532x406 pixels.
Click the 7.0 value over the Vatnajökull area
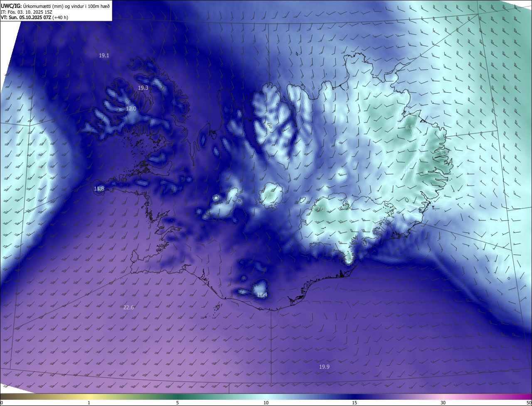click(320, 209)
